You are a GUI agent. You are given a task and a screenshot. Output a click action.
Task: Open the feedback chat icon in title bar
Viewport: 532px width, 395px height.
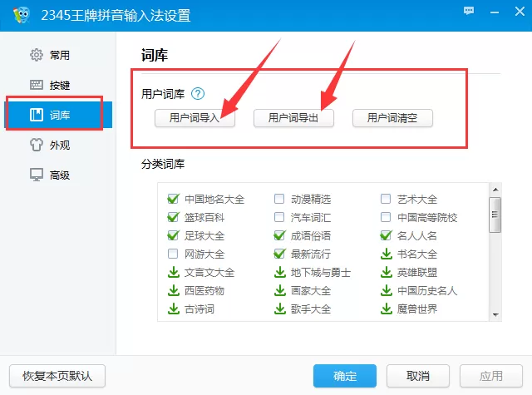pyautogui.click(x=469, y=11)
